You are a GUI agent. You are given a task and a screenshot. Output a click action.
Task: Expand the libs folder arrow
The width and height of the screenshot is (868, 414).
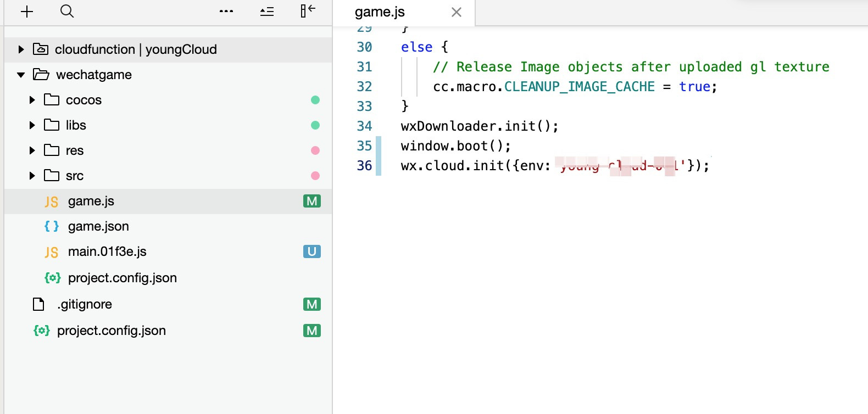(32, 125)
